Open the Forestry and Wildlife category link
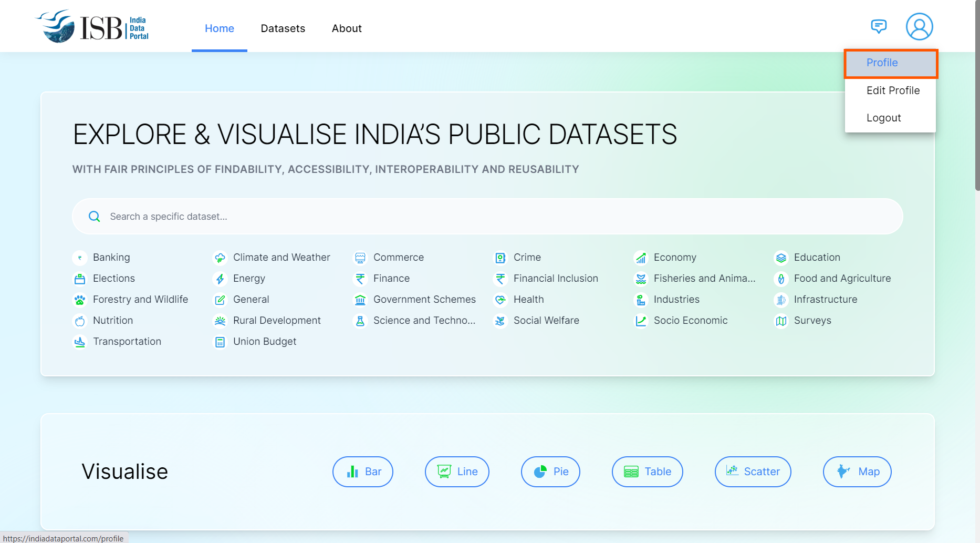 point(140,300)
